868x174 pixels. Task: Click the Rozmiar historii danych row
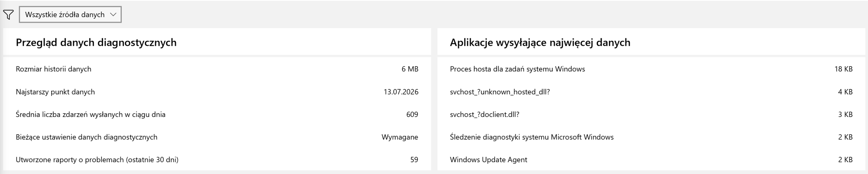(x=217, y=69)
